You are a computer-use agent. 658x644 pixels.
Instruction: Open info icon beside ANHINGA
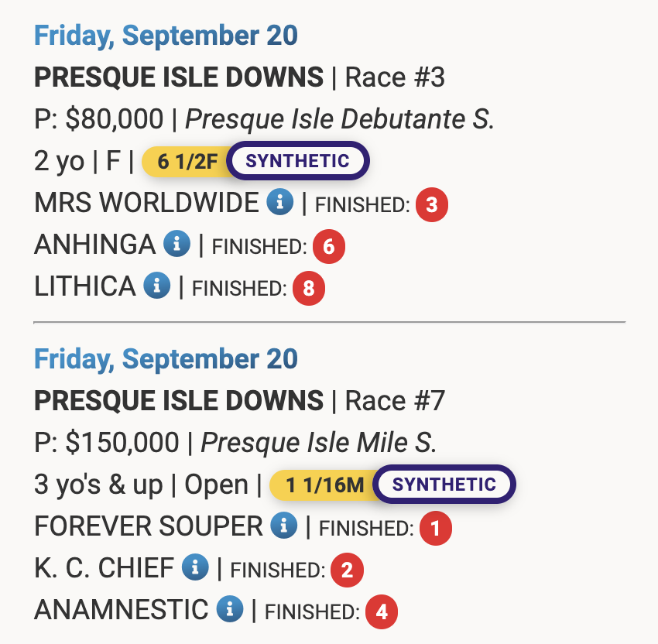(176, 245)
